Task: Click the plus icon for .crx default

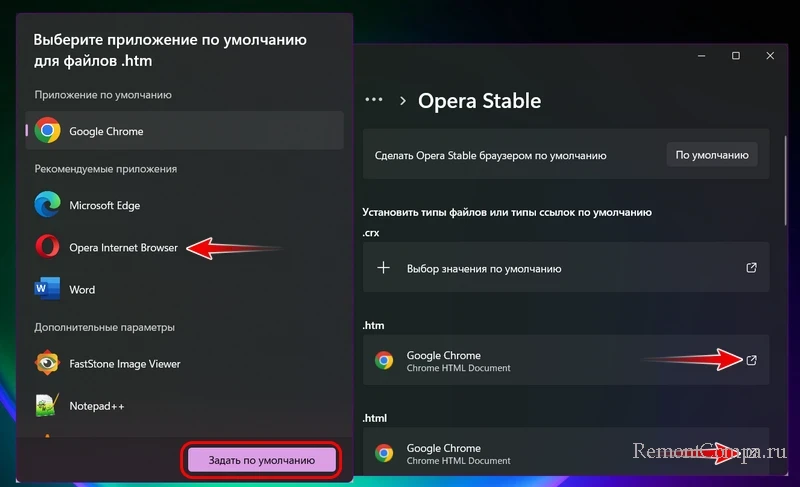Action: point(383,268)
